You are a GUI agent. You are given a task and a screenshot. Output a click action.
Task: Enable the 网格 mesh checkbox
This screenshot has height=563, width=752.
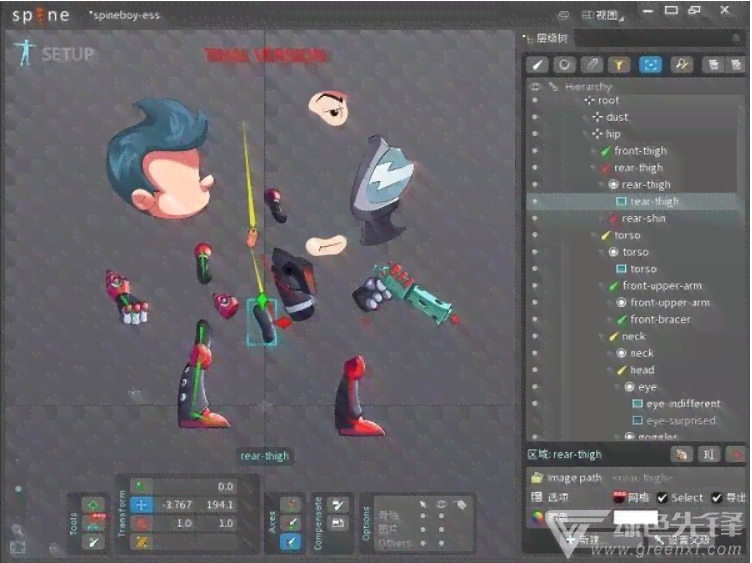pos(620,497)
